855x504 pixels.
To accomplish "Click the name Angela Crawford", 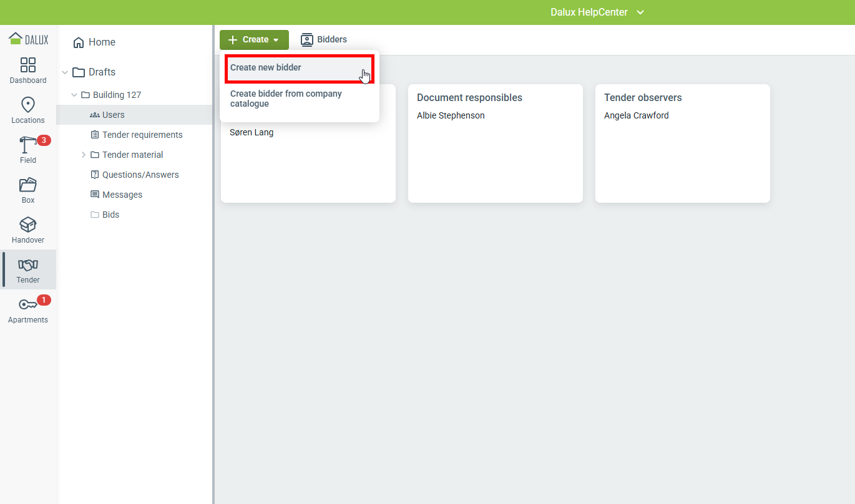I will 637,115.
